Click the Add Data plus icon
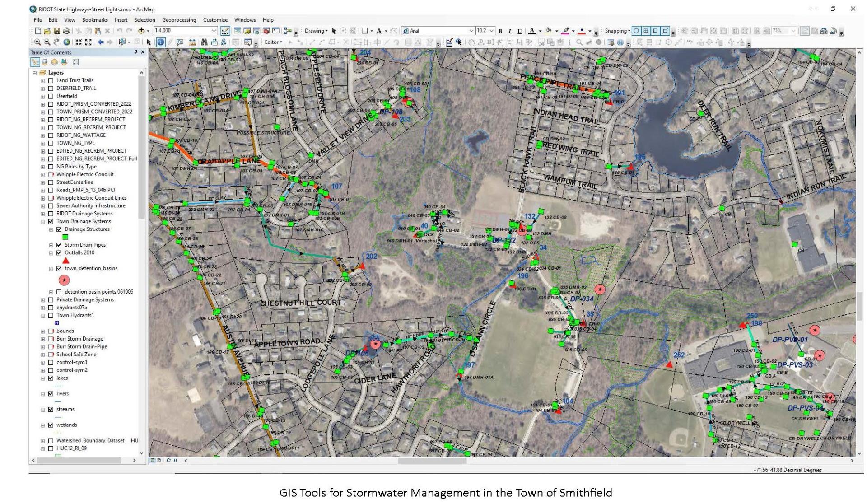 tap(141, 31)
